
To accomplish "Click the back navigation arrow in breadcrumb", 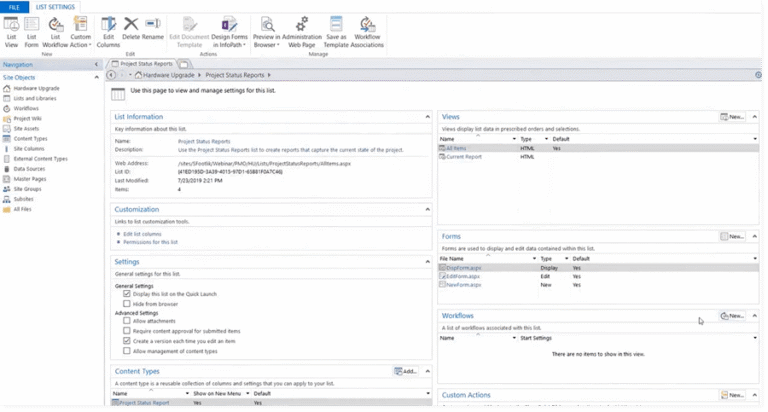I will 111,75.
